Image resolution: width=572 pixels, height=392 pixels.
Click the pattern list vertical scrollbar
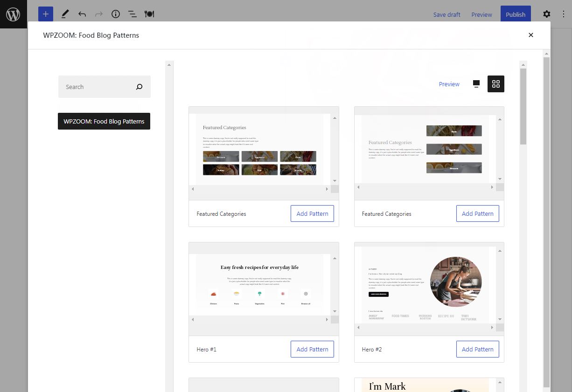pos(523,107)
